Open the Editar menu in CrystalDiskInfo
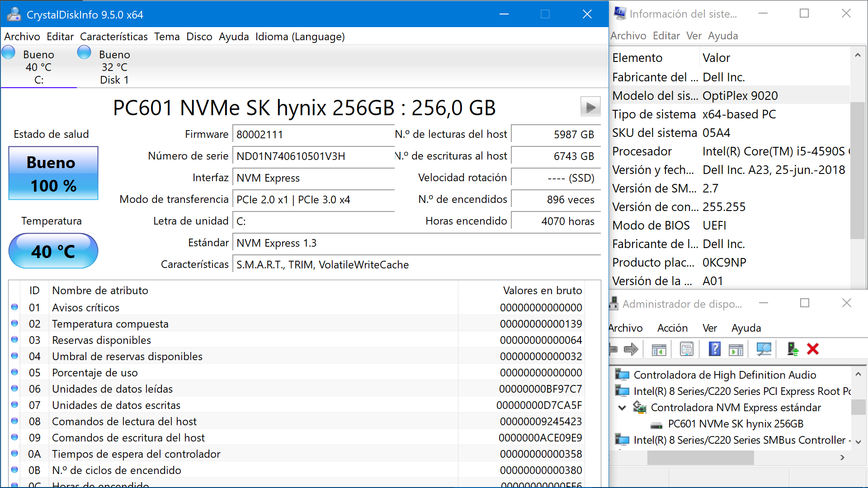 coord(60,37)
